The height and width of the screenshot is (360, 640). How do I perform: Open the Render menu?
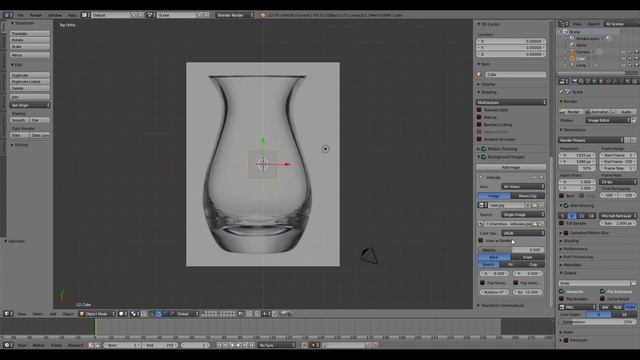coord(36,15)
